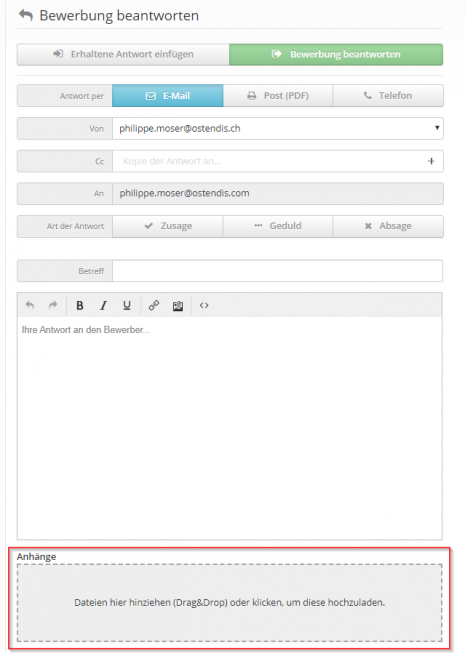The width and height of the screenshot is (465, 653).
Task: Click the undo arrow in editor toolbar
Action: (x=30, y=305)
